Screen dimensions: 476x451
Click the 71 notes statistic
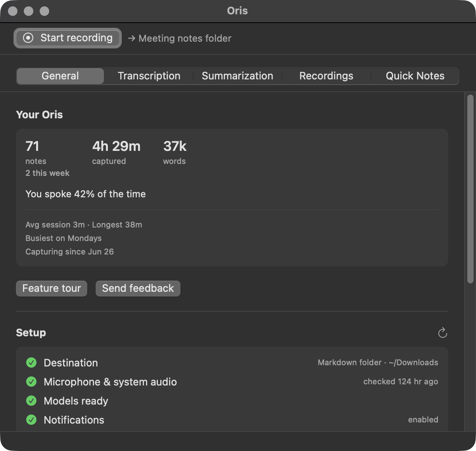coord(36,152)
